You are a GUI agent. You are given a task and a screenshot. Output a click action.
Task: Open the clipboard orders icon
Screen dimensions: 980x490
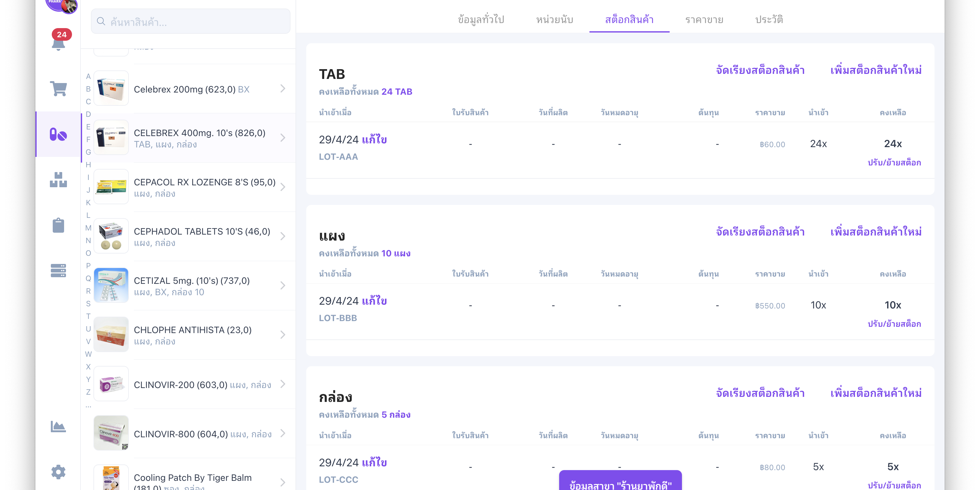coord(58,225)
